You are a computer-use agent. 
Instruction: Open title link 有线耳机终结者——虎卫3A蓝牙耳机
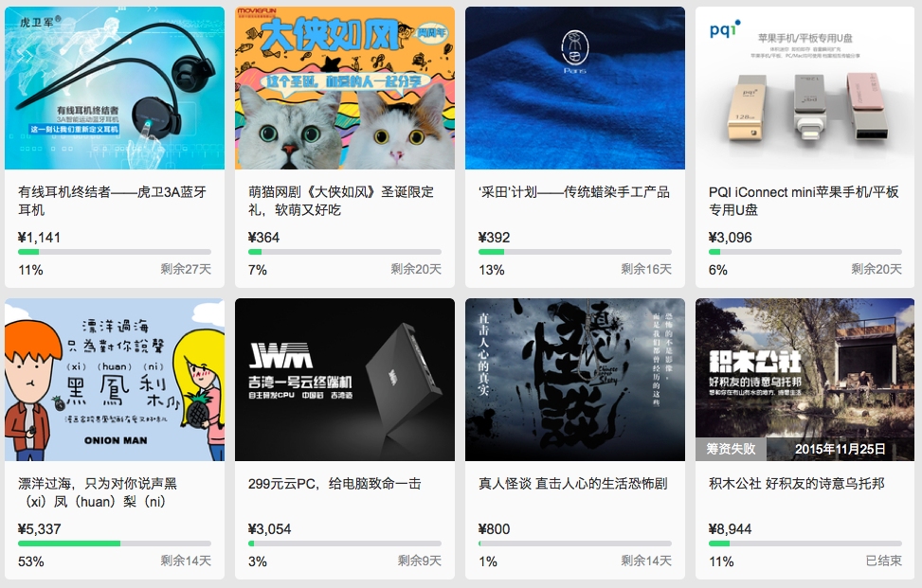(x=113, y=201)
